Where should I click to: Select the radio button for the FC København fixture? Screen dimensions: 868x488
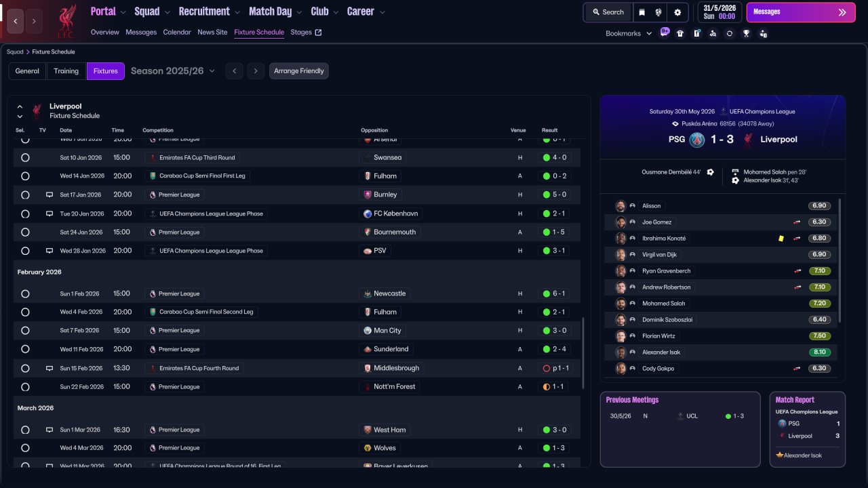click(x=25, y=213)
